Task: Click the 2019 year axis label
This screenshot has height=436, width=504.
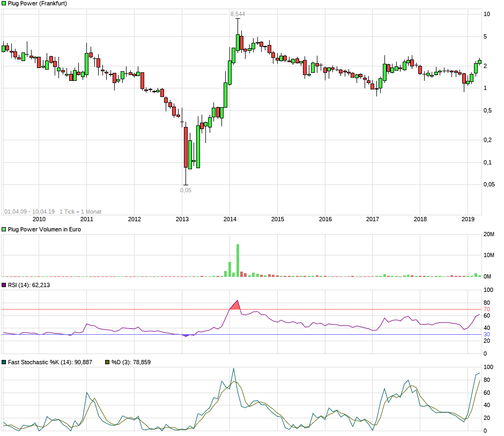Action: [x=468, y=219]
